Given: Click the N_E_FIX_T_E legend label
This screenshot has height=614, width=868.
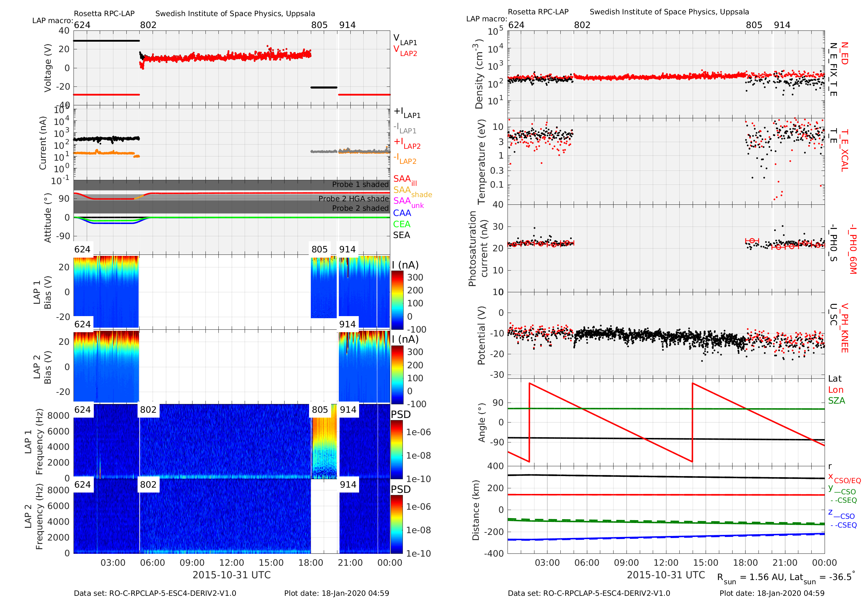Looking at the screenshot, I should pos(833,69).
